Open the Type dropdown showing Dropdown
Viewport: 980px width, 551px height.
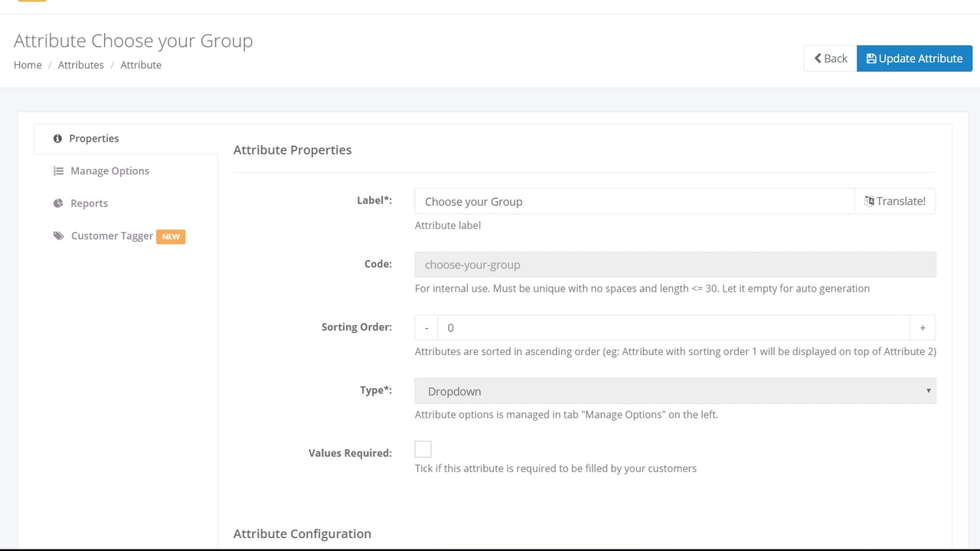pyautogui.click(x=675, y=390)
